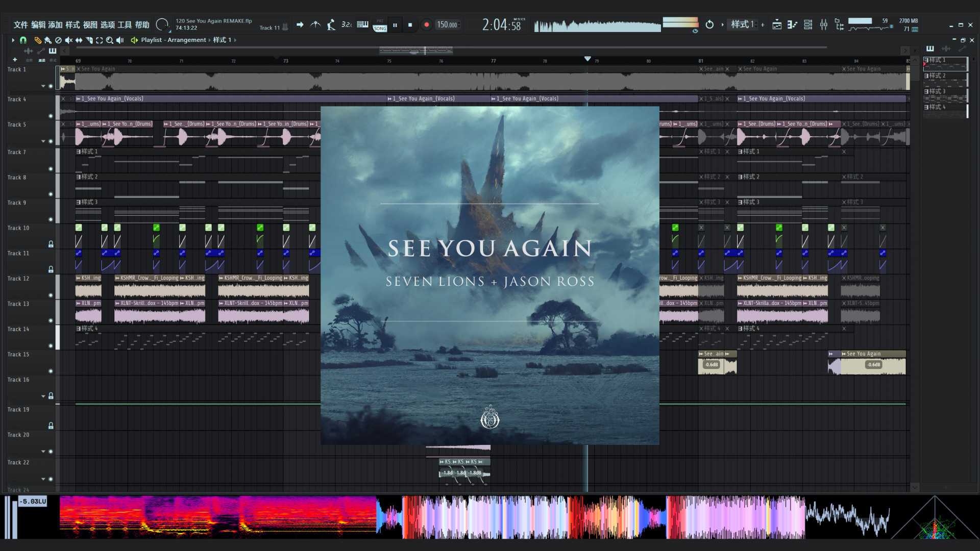Pause playback with the pause button
This screenshot has height=551, width=980.
(395, 24)
